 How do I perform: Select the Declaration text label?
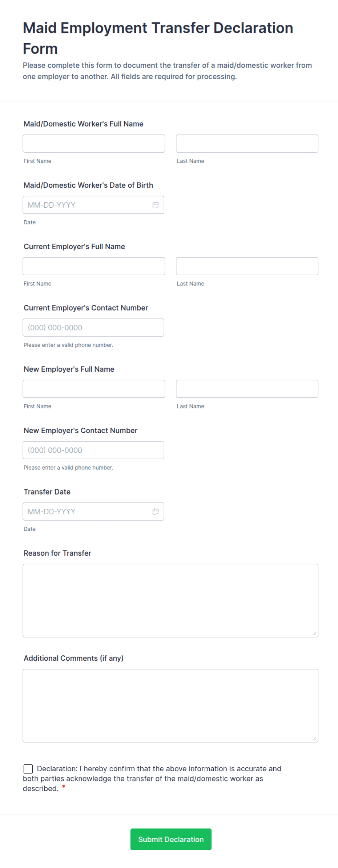(152, 779)
